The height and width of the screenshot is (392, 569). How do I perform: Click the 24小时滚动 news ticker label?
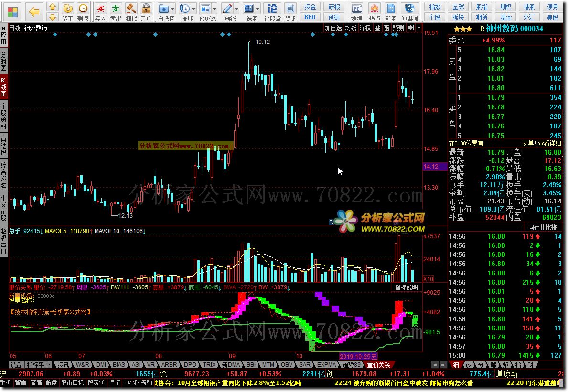tap(138, 382)
